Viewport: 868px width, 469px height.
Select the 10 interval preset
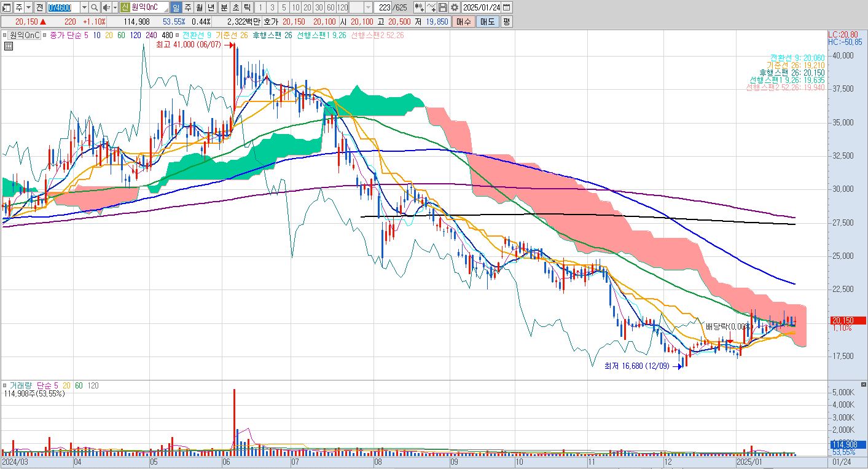(295, 7)
